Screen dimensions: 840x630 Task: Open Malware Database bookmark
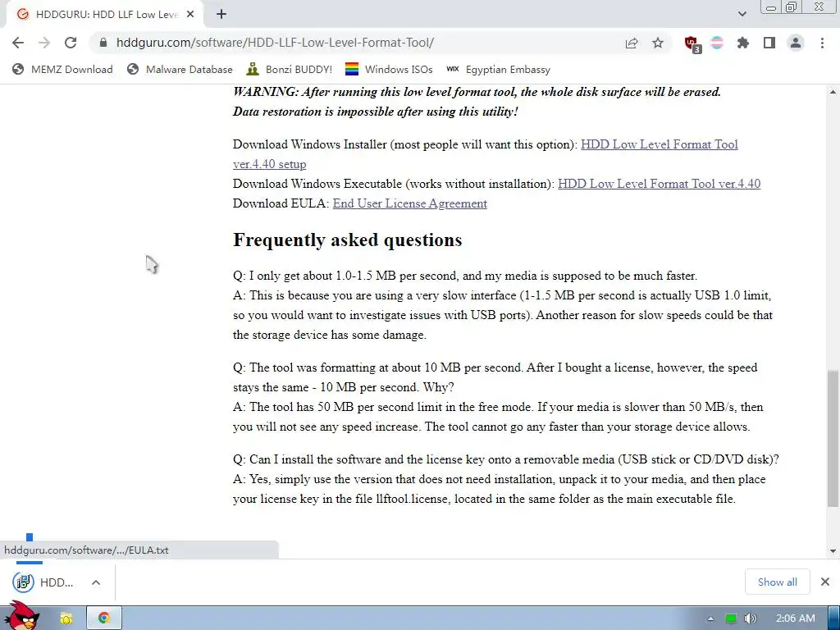(x=180, y=70)
